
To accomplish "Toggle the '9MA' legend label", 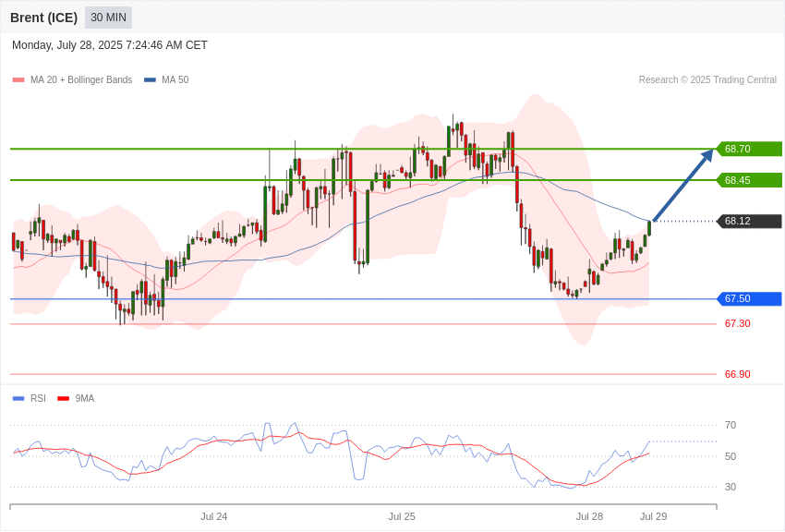I will pyautogui.click(x=85, y=399).
